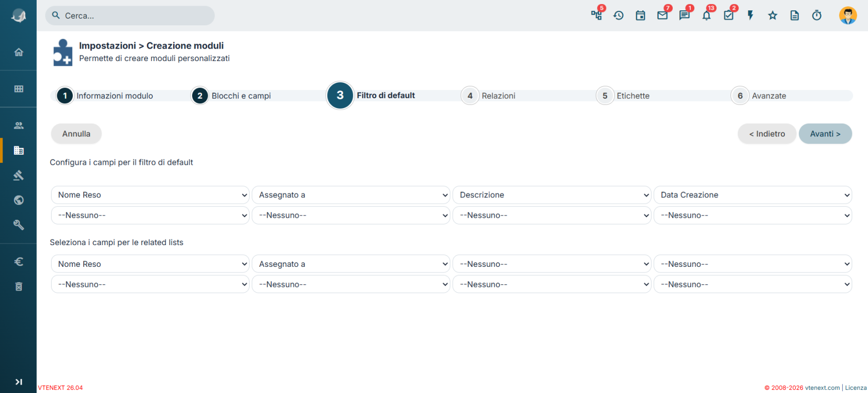Image resolution: width=868 pixels, height=393 pixels.
Task: Open the default filter Nome Reso dropdown
Action: (150, 195)
